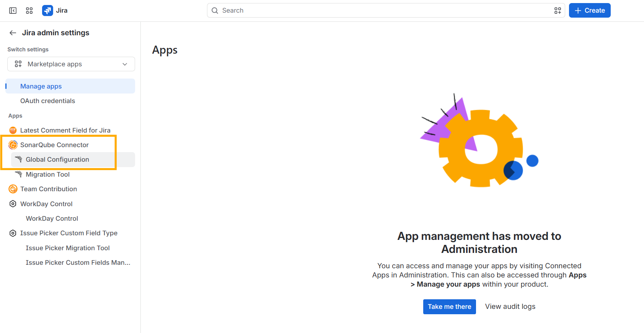644x333 pixels.
Task: Collapse the sidebar with the panel icon
Action: (13, 11)
